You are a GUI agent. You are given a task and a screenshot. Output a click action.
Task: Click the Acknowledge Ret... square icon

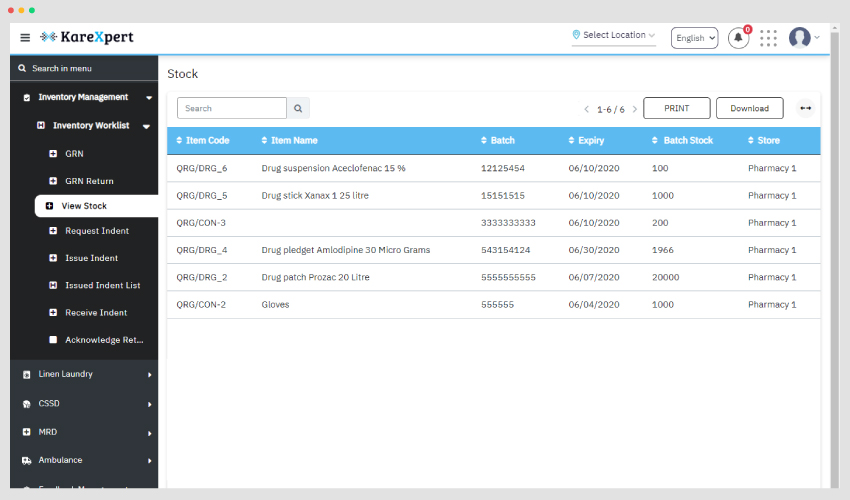53,339
